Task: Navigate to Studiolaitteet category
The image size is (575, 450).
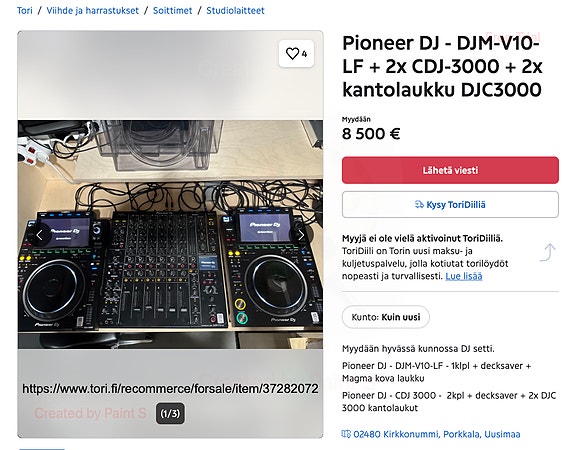Action: (x=235, y=10)
